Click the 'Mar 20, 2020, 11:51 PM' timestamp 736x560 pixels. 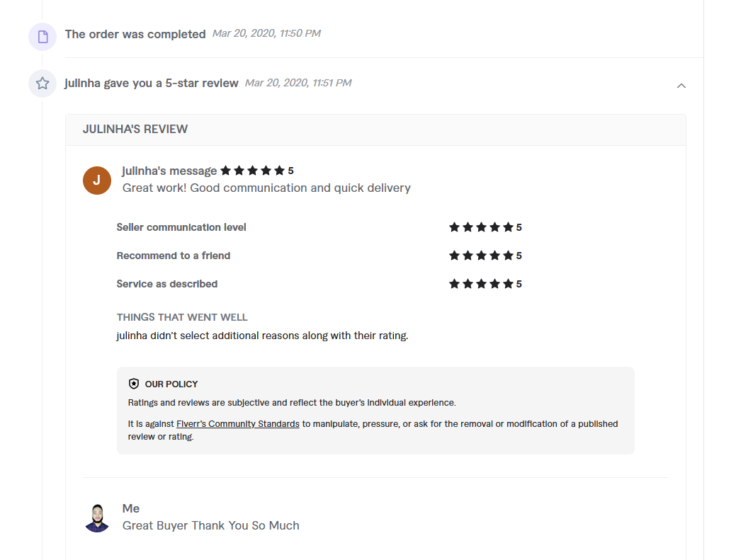pos(298,83)
